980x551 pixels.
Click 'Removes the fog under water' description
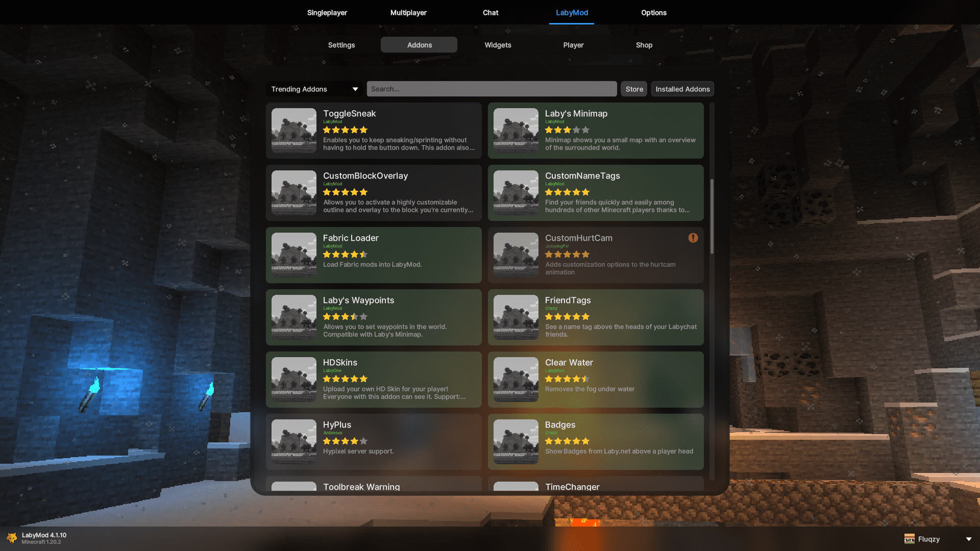(590, 389)
